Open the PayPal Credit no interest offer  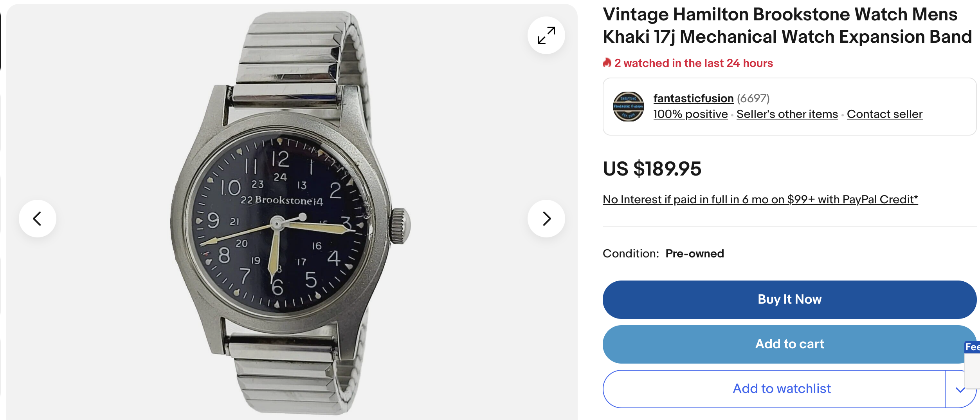[x=760, y=199]
